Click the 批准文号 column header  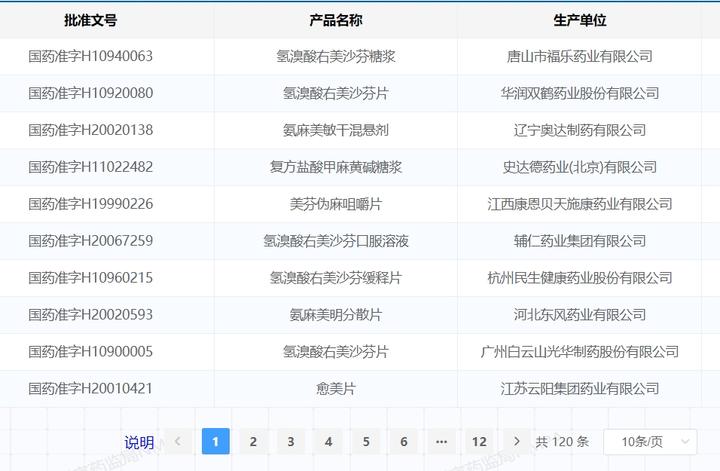90,20
